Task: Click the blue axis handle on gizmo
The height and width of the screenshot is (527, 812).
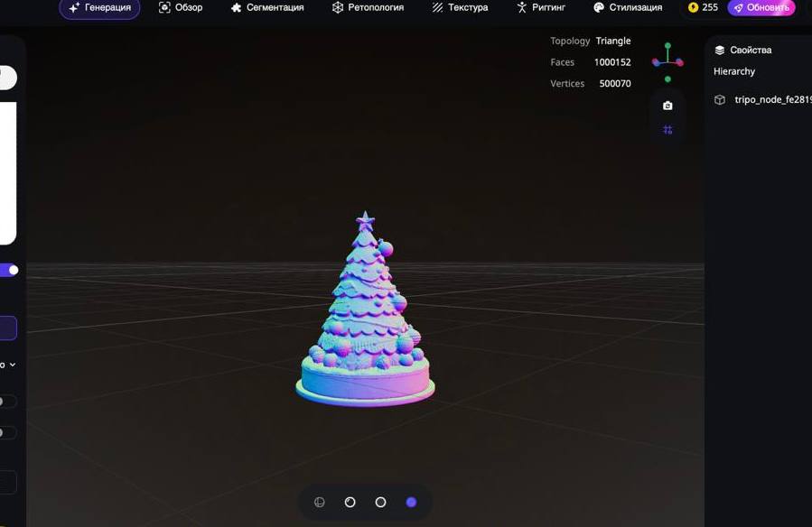Action: click(656, 63)
